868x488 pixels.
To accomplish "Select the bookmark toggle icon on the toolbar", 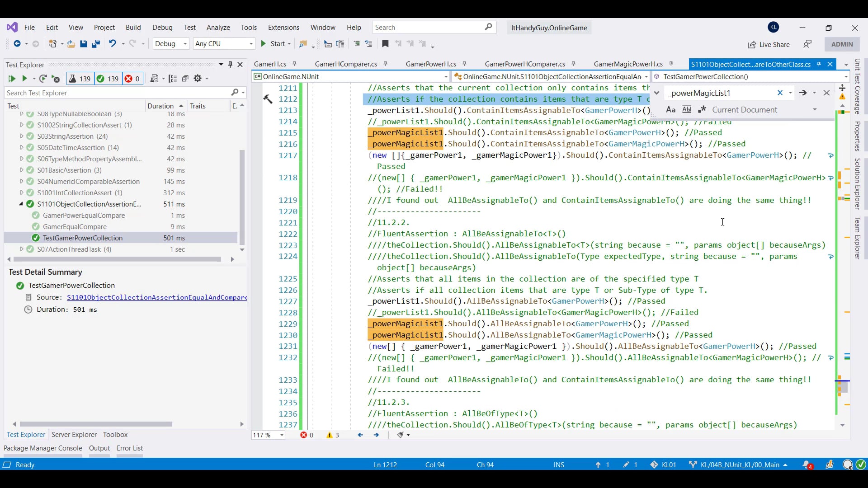I will tap(385, 44).
